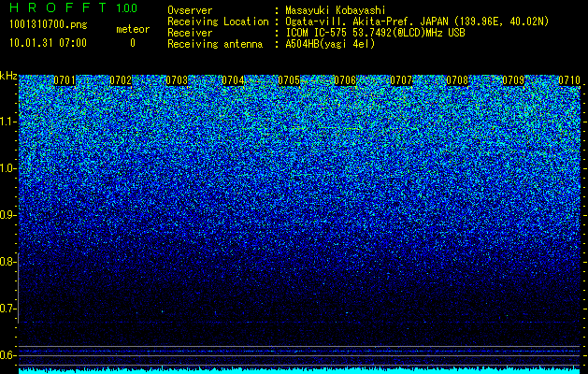Viewport: 588px width, 374px height.
Task: Click the Receiving Location label
Action: point(218,22)
